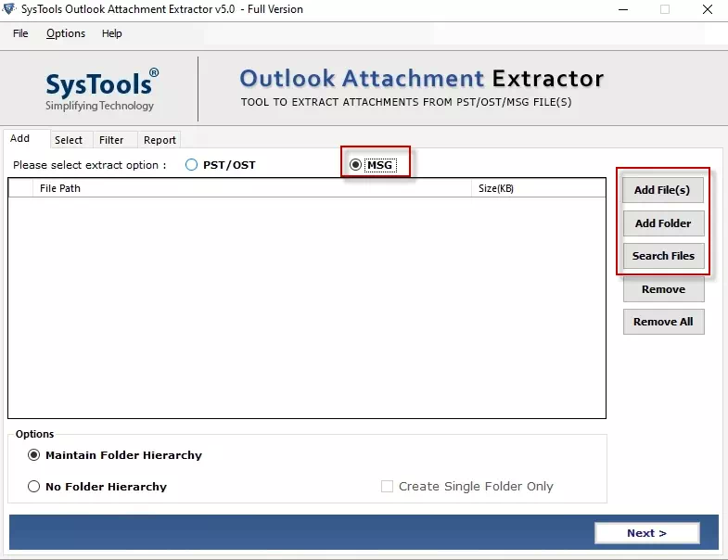Click the Size(KB) column header
This screenshot has width=728, height=560.
[539, 188]
